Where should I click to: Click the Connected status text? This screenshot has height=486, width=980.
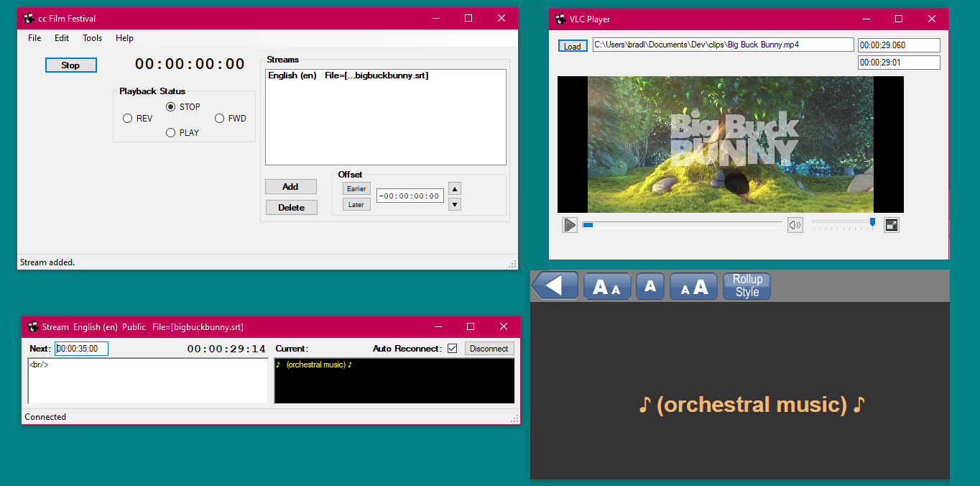(x=45, y=417)
